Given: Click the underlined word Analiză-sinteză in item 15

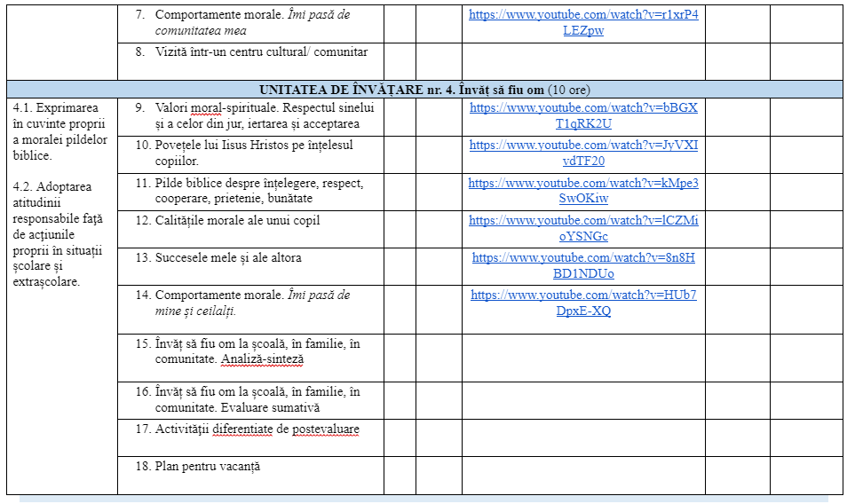Looking at the screenshot, I should [x=262, y=359].
